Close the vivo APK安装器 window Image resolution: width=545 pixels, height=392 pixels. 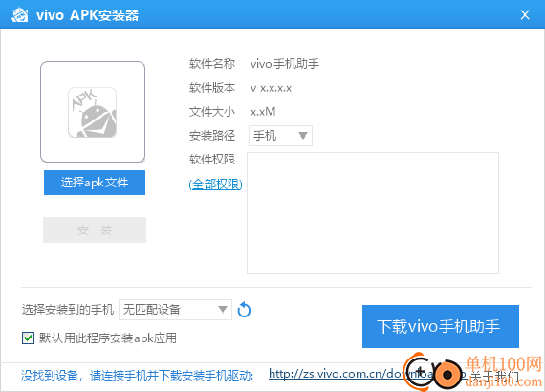pyautogui.click(x=525, y=15)
